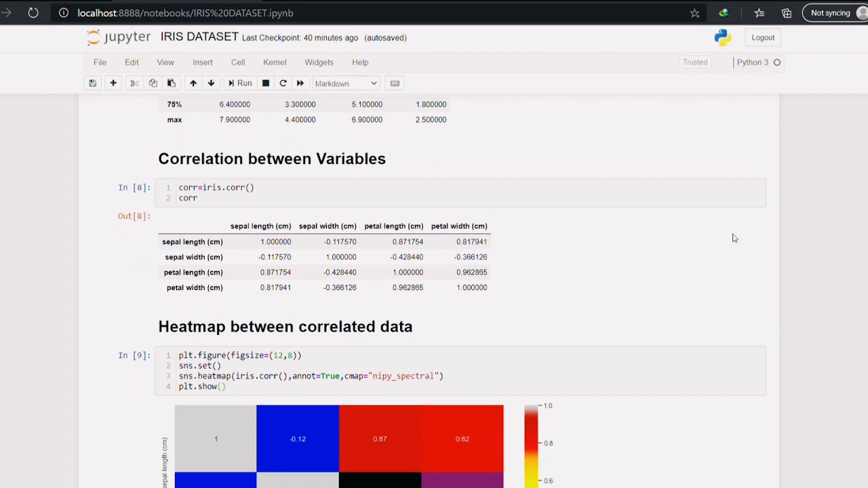Select Heatmap between correlated data heading
The height and width of the screenshot is (488, 868).
(285, 327)
